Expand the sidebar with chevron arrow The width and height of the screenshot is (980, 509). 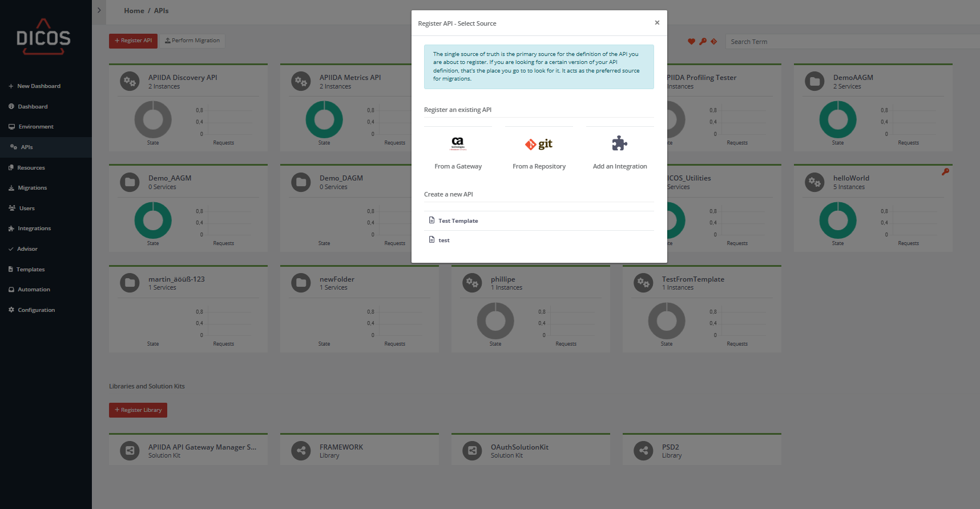coord(99,10)
